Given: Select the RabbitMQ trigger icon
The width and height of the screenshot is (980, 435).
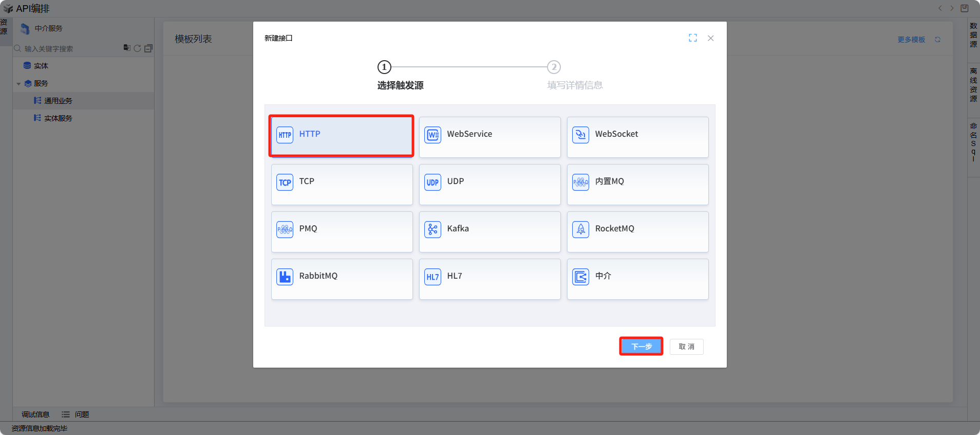Looking at the screenshot, I should pos(285,277).
